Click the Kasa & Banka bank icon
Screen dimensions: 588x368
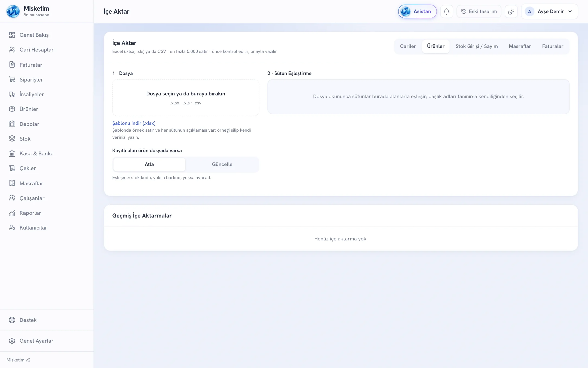pos(12,153)
